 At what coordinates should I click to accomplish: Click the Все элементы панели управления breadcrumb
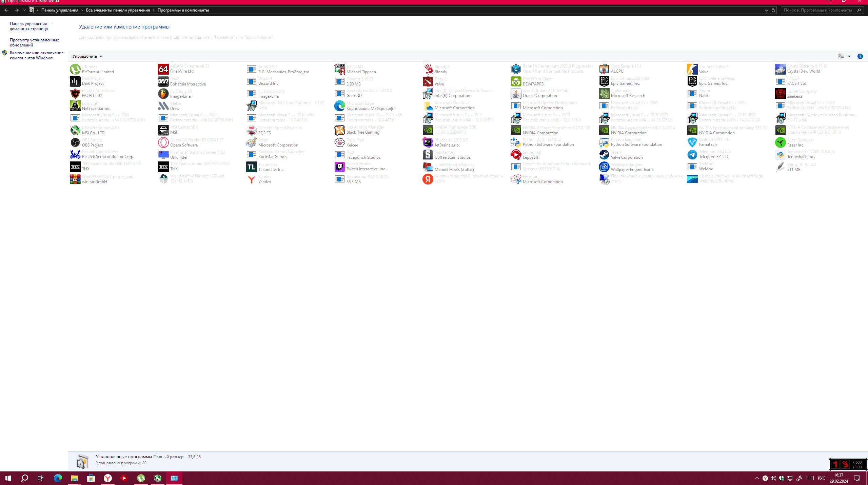click(x=117, y=10)
